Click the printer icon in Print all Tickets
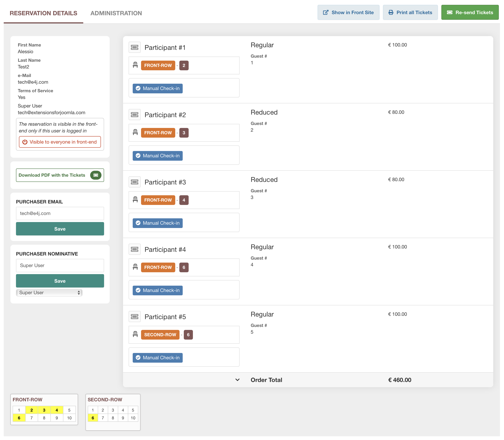Viewport: 504px width, 440px height. [x=391, y=12]
